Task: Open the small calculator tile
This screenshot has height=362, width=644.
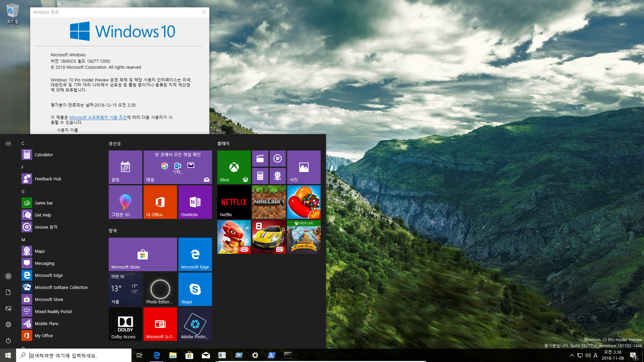Action: click(260, 176)
